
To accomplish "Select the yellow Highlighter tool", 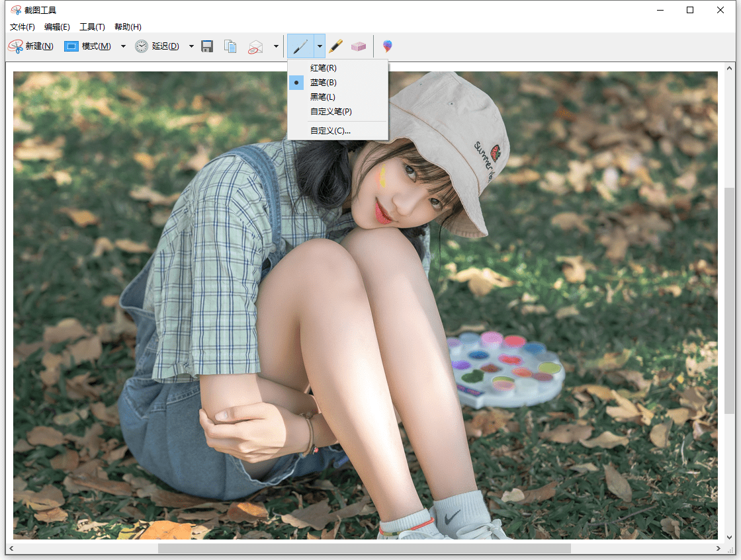I will (x=336, y=46).
